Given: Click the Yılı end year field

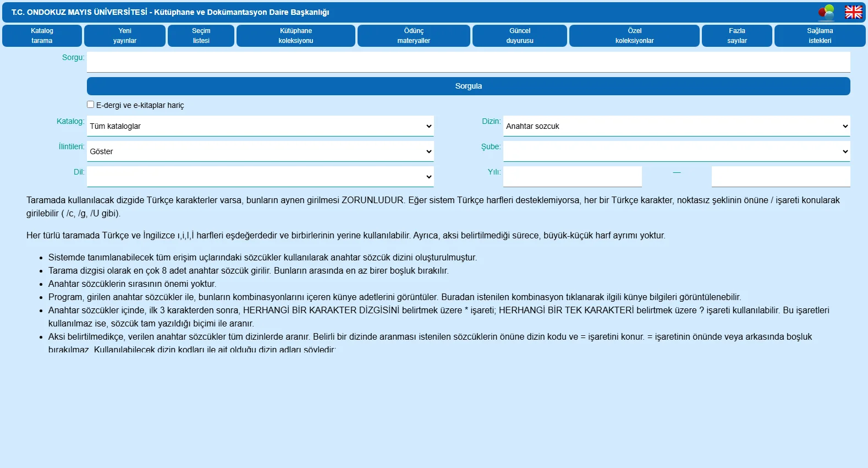Looking at the screenshot, I should 781,177.
